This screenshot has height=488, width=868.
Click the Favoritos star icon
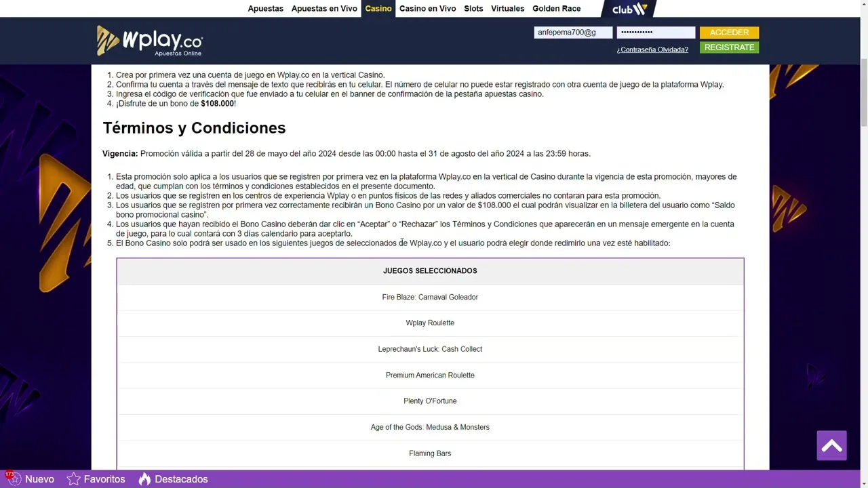pos(73,479)
